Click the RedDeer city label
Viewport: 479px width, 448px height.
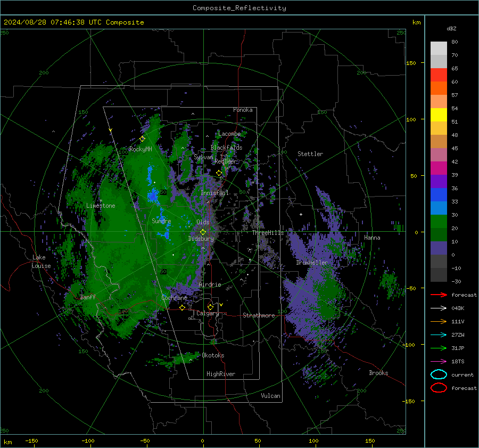[226, 161]
